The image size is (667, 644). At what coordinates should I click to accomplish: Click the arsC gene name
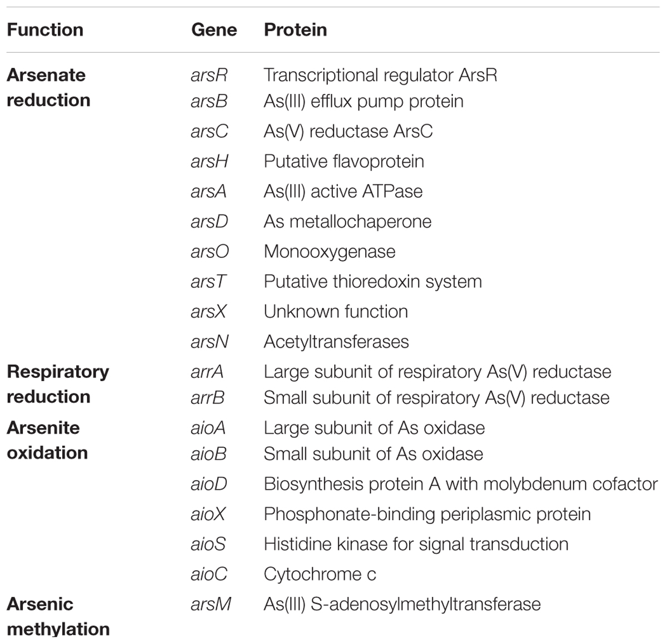click(210, 131)
